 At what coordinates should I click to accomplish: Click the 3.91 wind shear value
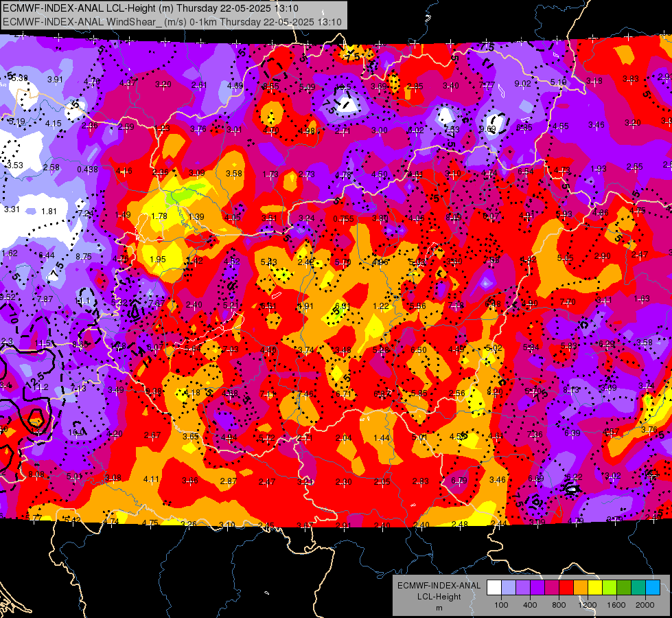(55, 80)
